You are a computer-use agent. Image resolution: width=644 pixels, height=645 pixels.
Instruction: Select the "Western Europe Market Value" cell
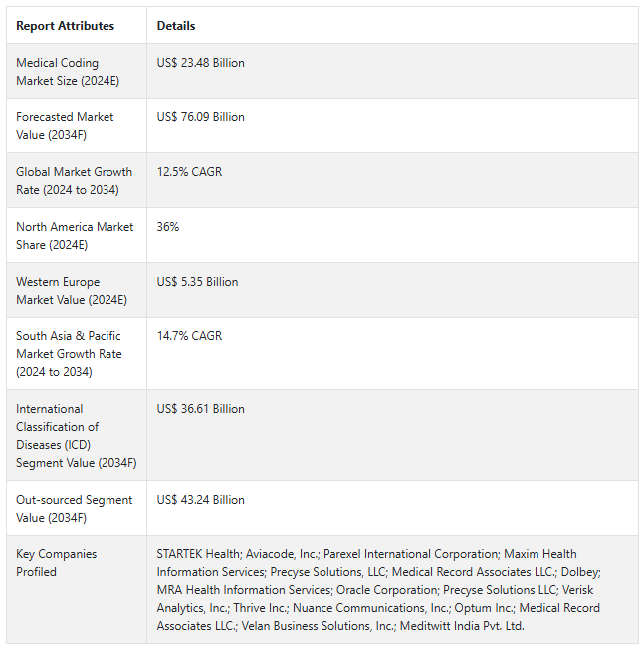pos(58,291)
